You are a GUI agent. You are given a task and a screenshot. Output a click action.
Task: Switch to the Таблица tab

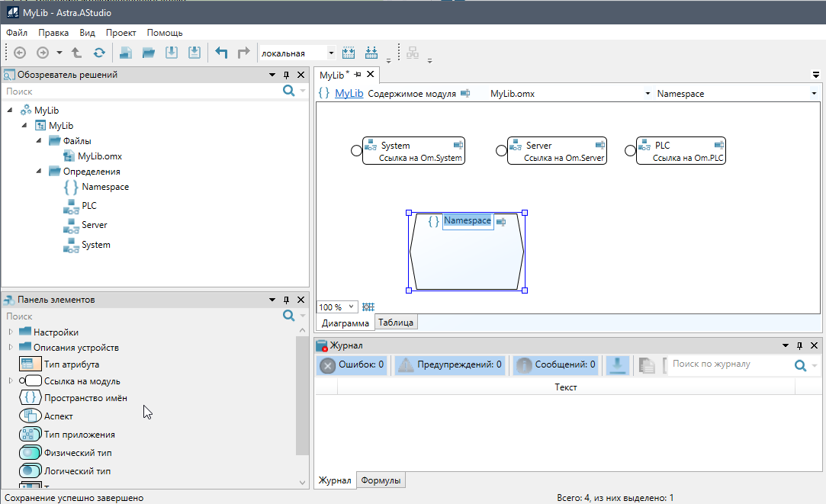(396, 323)
